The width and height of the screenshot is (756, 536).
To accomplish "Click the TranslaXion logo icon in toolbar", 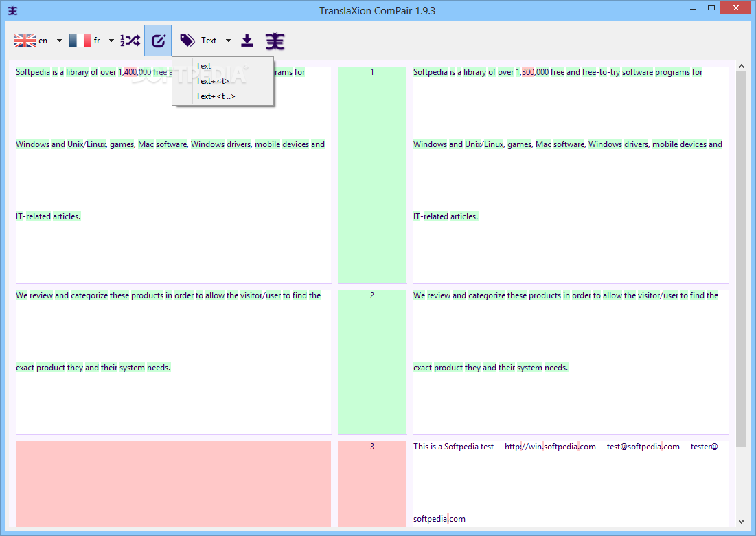I will [275, 41].
